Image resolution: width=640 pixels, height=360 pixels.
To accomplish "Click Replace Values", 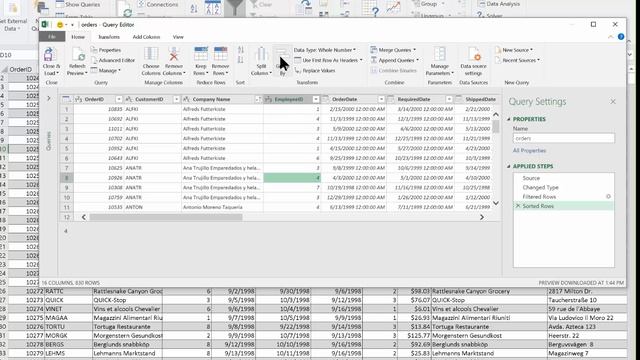I will coord(315,70).
